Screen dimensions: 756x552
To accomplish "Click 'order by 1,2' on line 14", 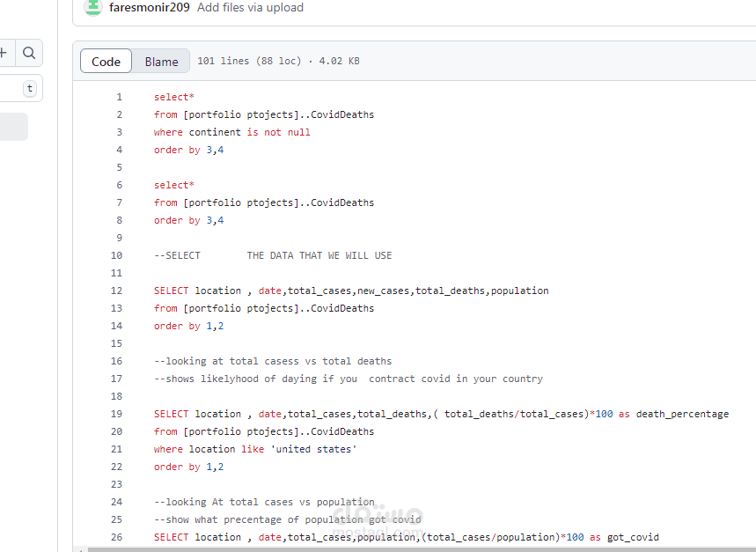I will tap(188, 326).
